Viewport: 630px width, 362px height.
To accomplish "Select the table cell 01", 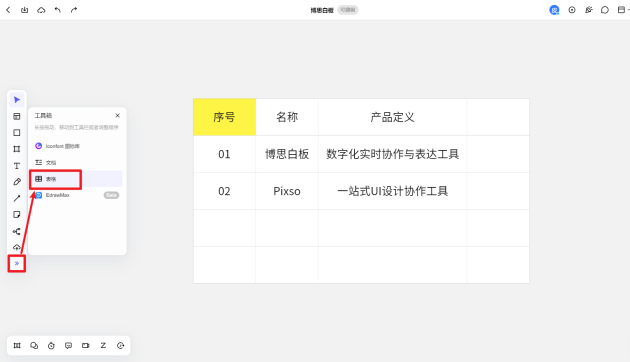I will [x=225, y=154].
